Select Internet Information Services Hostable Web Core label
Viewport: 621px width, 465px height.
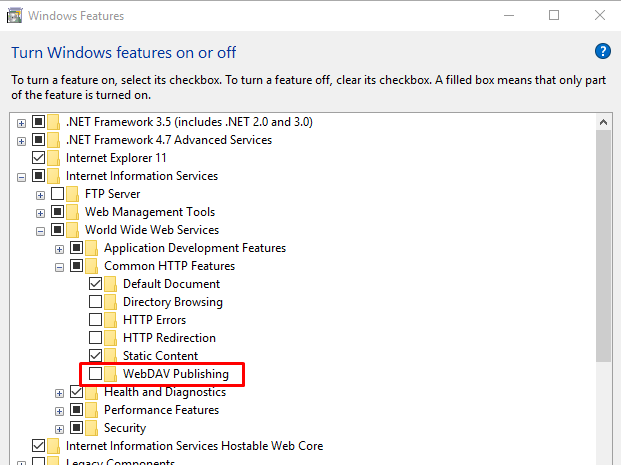coord(194,446)
